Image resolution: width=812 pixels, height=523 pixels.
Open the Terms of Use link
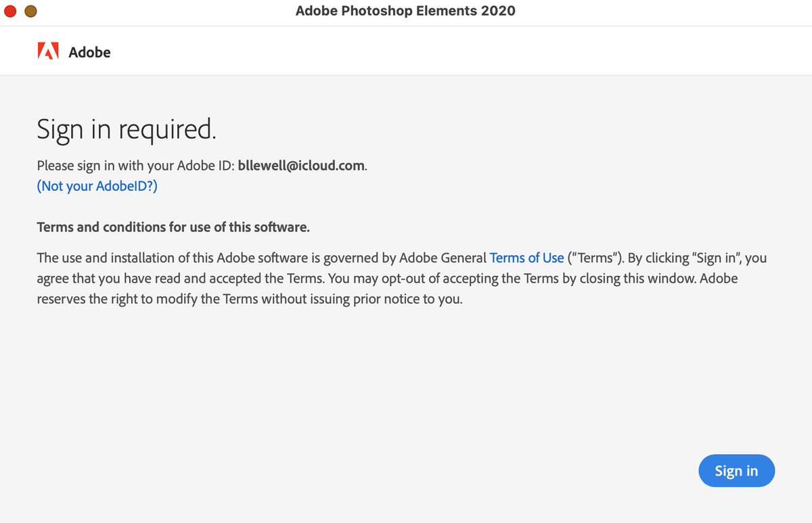(526, 258)
